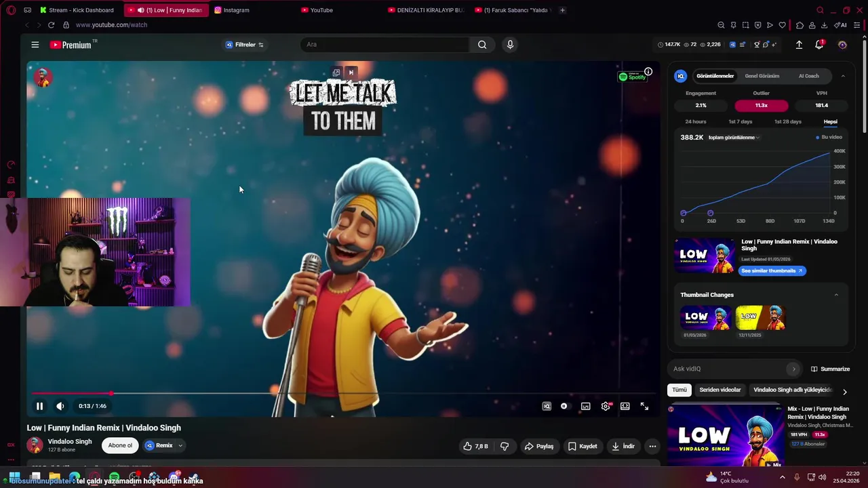The image size is (868, 488).
Task: Select the 1st 7 days range
Action: coord(741,121)
